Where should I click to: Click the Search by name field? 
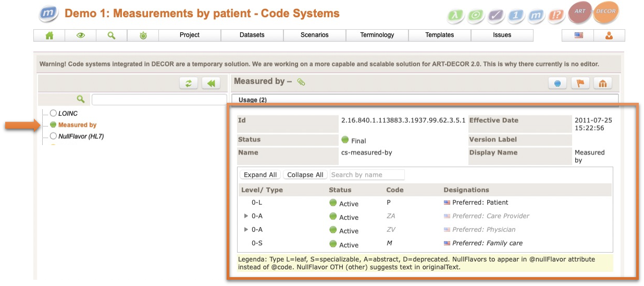tap(367, 175)
